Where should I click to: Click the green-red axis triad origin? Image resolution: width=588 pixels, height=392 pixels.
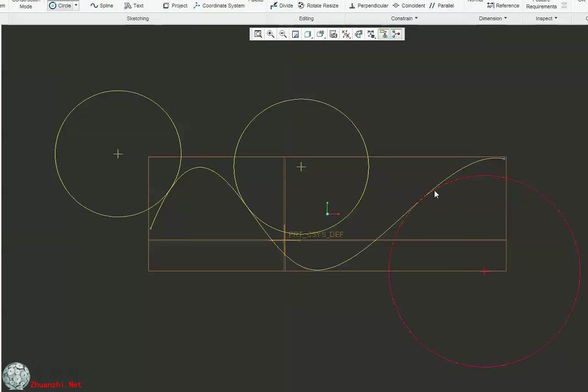327,214
